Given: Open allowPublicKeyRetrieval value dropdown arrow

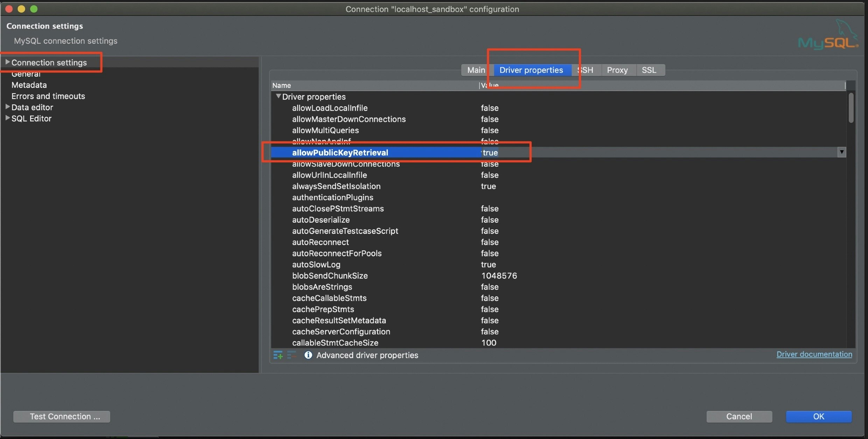Looking at the screenshot, I should coord(842,152).
